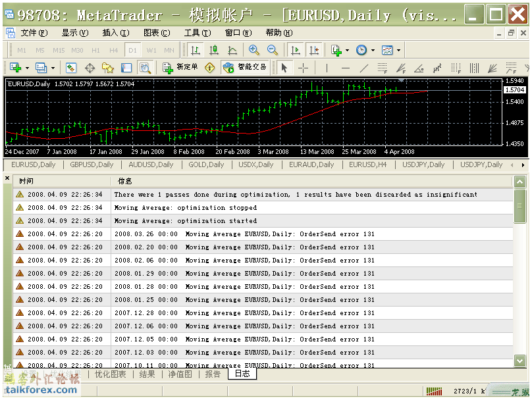Click the chart tabs right scroll arrow
The width and height of the screenshot is (532, 400).
point(523,165)
